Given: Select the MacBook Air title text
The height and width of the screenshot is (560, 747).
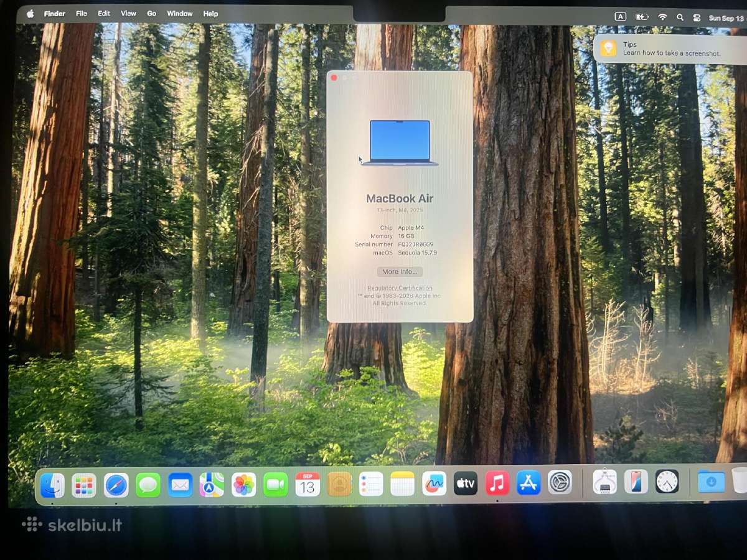Looking at the screenshot, I should (x=400, y=198).
